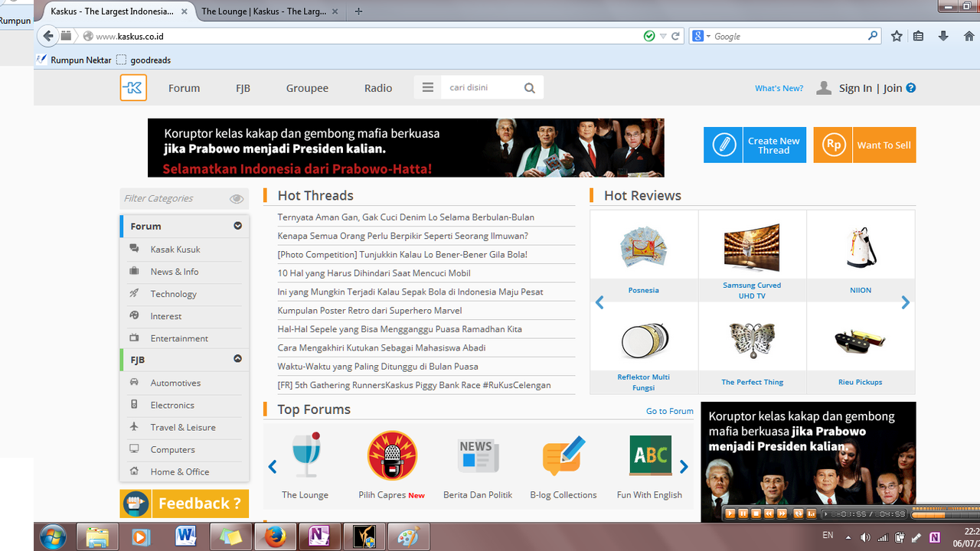Image resolution: width=980 pixels, height=551 pixels.
Task: Click the Pilih Capres microphone icon
Action: [392, 455]
